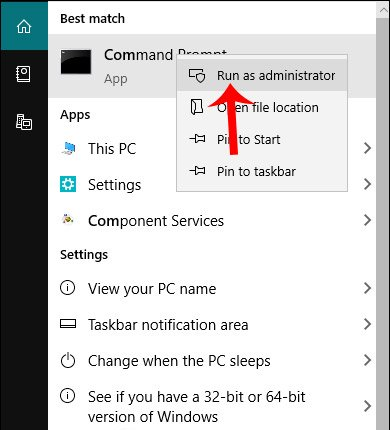Expand the Settings app result arrow
390x430 pixels.
[x=367, y=184]
